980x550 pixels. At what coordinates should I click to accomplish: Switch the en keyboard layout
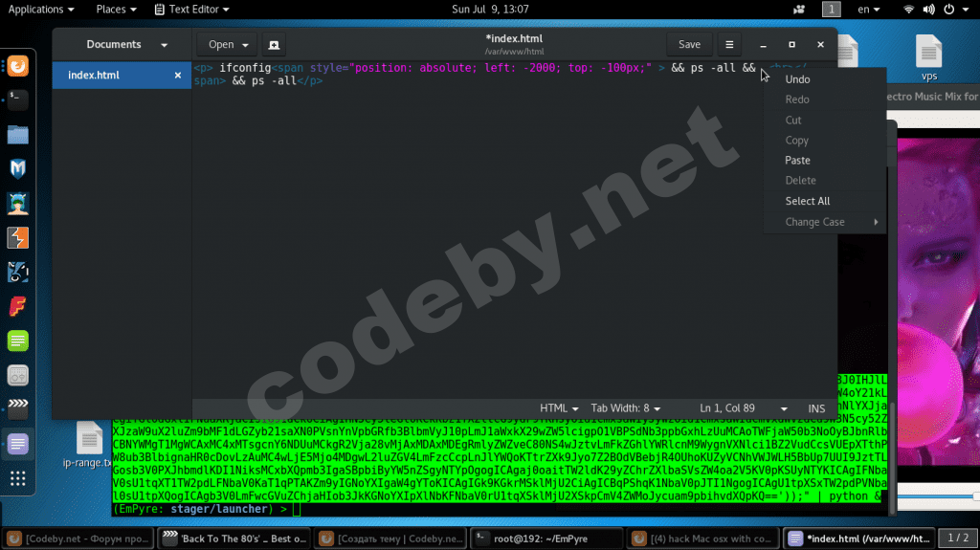868,10
